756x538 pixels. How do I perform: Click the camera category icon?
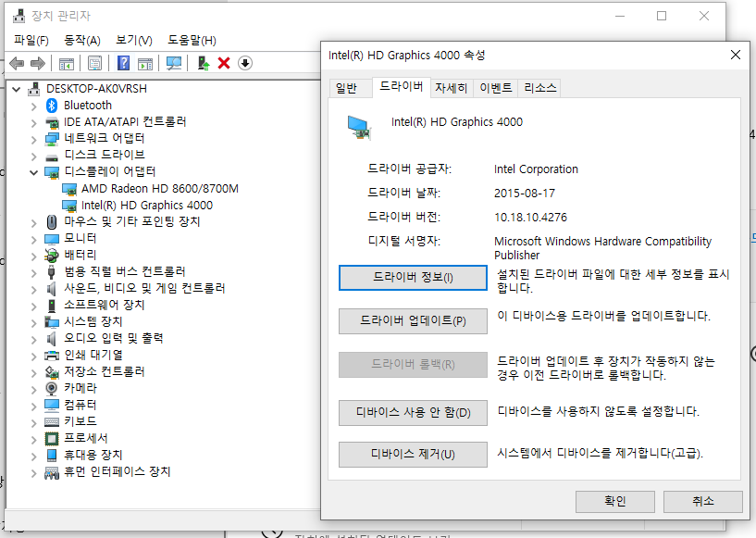[51, 388]
